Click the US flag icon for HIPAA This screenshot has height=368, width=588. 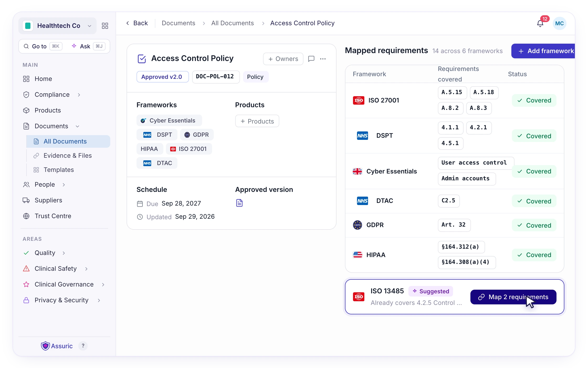click(358, 255)
